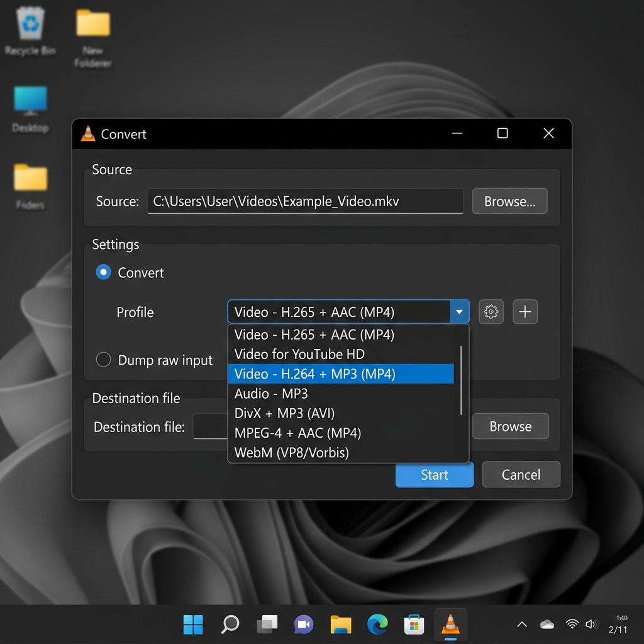
Task: Open the Recycle Bin desktop icon
Action: [x=30, y=31]
